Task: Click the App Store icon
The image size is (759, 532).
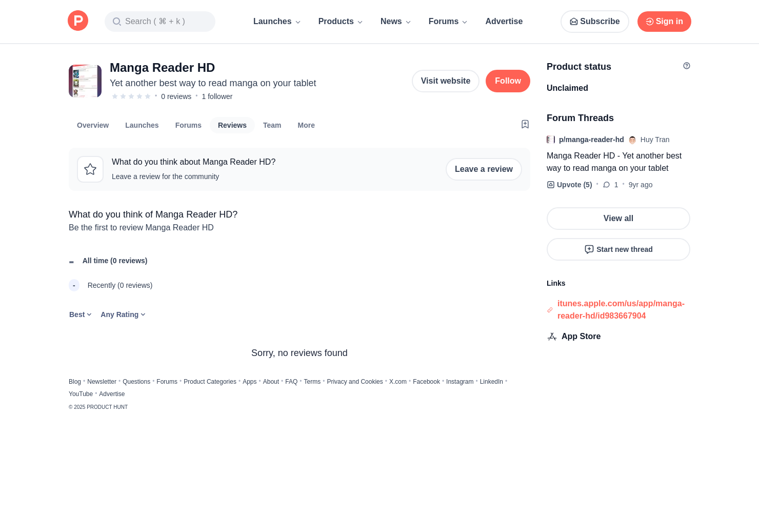Action: [x=552, y=337]
